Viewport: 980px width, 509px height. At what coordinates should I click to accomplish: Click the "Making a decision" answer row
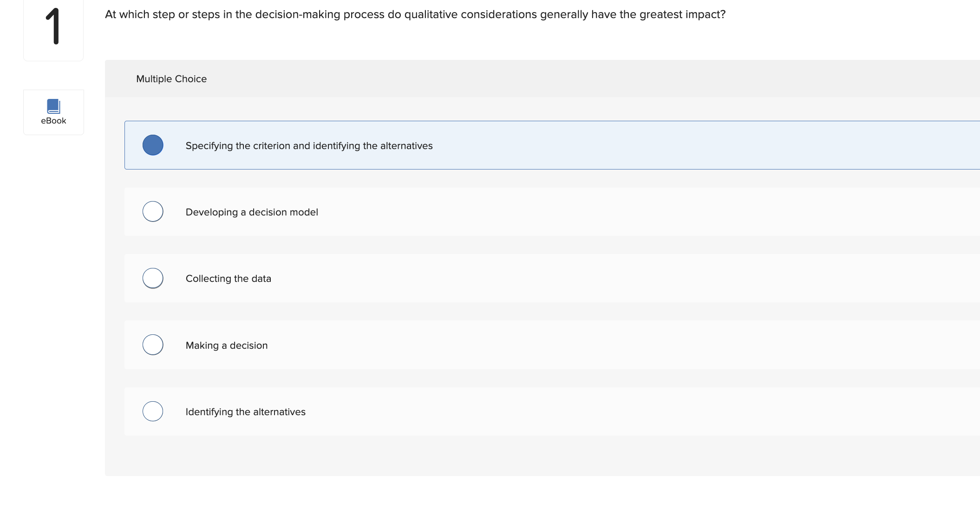[418, 345]
